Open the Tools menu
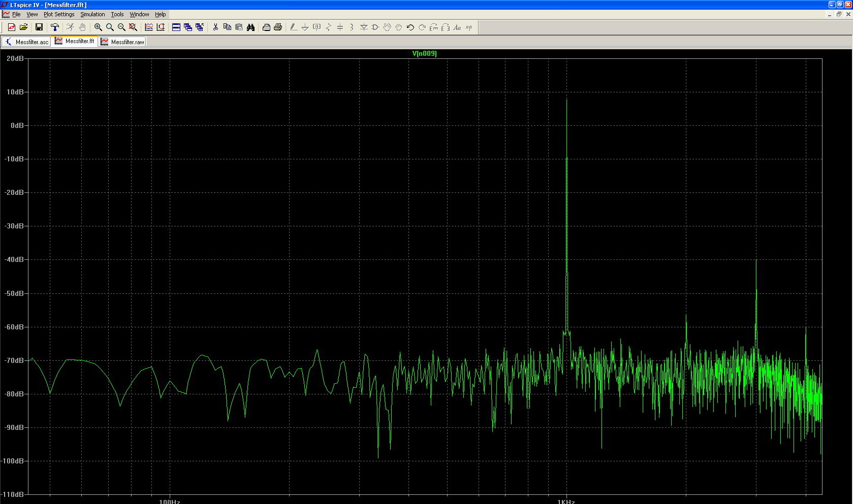The height and width of the screenshot is (504, 853). click(117, 14)
